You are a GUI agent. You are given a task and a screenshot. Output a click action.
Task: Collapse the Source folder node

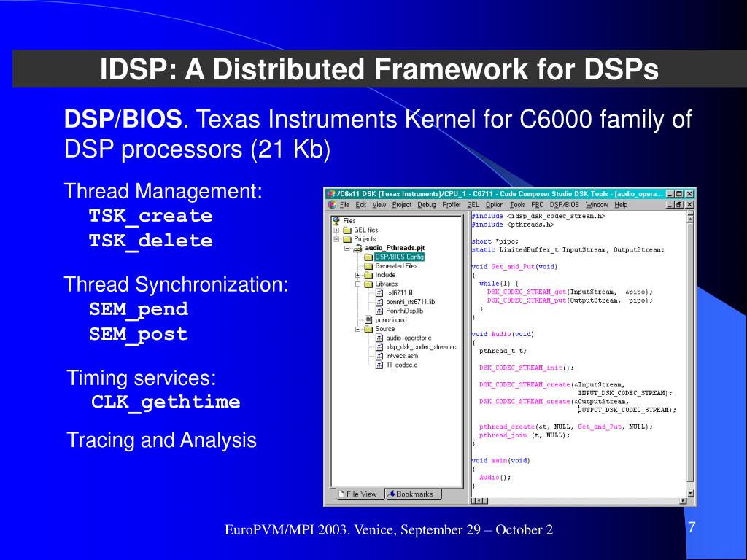tap(357, 329)
